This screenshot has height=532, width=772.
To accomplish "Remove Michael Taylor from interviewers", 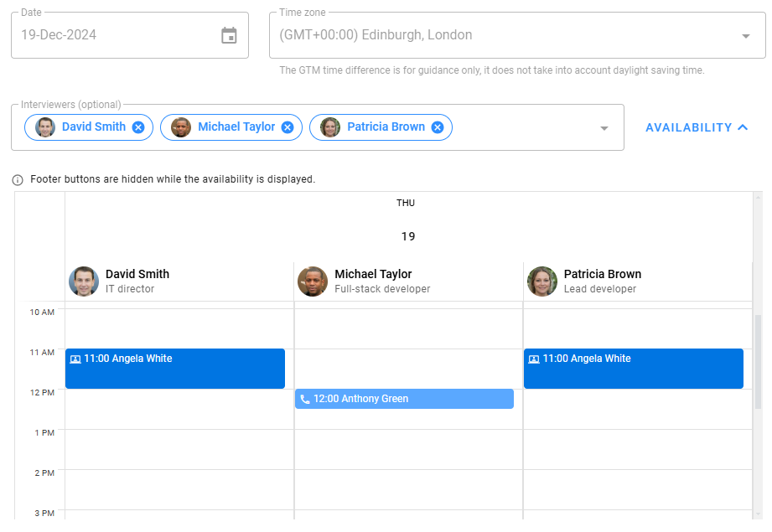I will pos(288,127).
